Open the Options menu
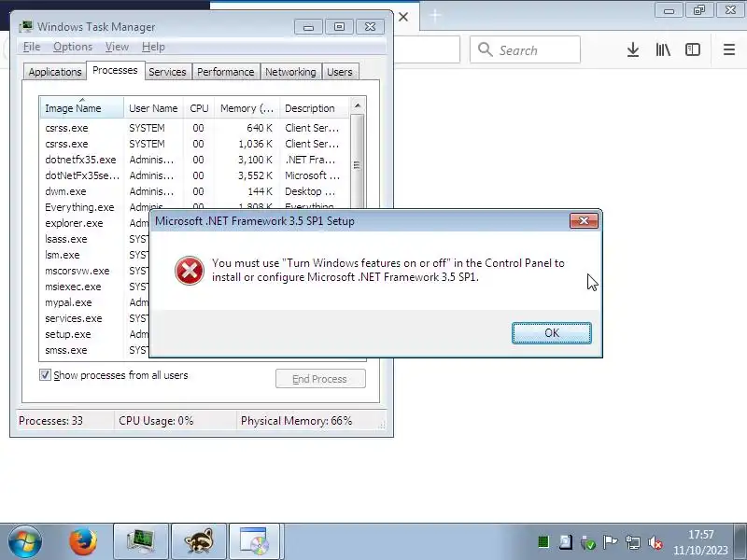747x560 pixels. 73,47
